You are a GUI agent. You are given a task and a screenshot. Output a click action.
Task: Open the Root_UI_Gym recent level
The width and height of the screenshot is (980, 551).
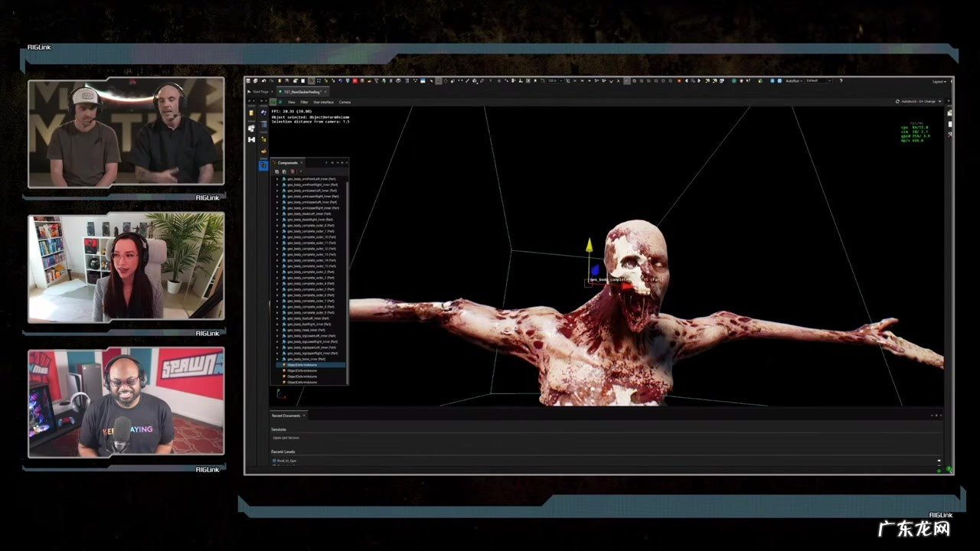(x=286, y=461)
